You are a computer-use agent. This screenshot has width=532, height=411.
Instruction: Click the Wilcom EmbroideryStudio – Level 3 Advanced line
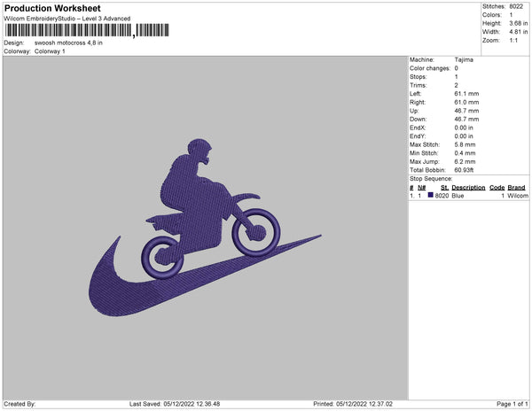pyautogui.click(x=67, y=19)
